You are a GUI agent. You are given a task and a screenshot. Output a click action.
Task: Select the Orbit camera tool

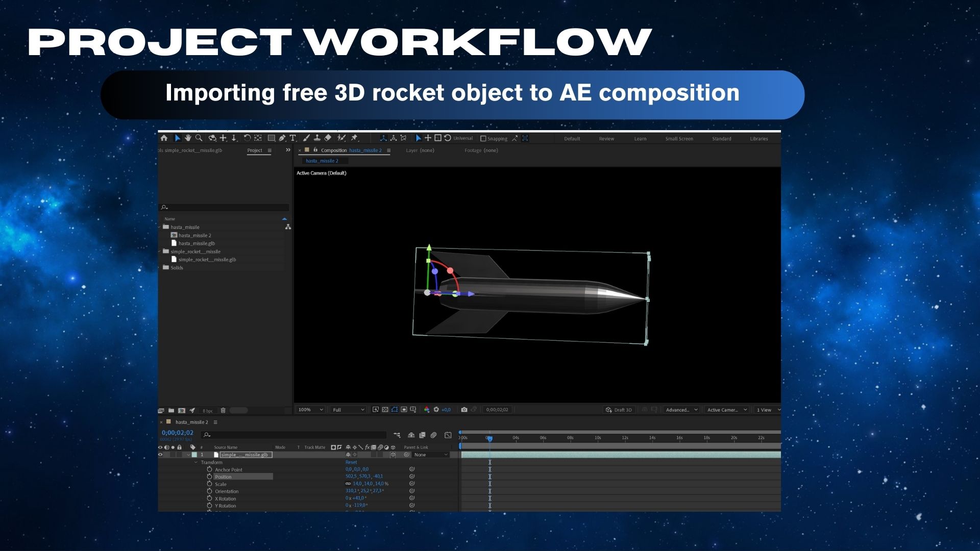(212, 138)
